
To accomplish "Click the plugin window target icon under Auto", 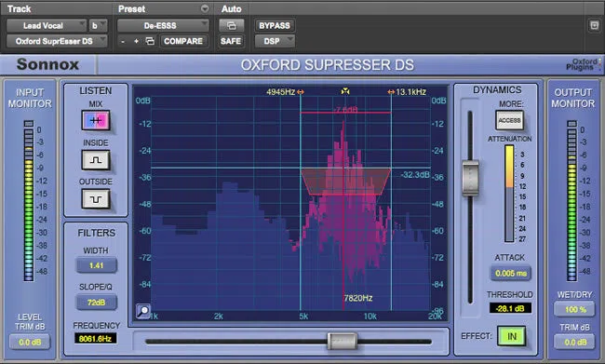I will [x=231, y=25].
